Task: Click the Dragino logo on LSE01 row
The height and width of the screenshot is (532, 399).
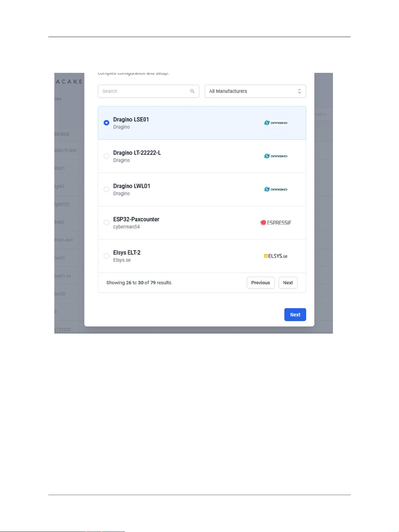Action: pyautogui.click(x=276, y=123)
